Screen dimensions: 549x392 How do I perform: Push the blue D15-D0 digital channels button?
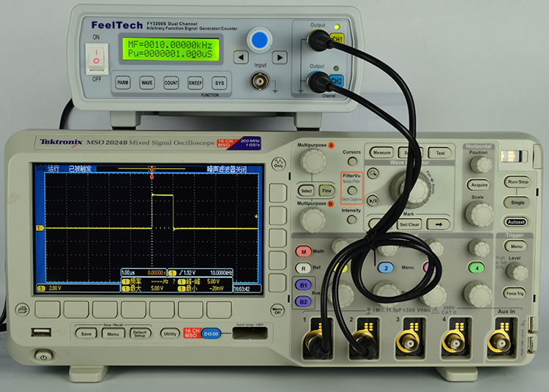(x=211, y=334)
